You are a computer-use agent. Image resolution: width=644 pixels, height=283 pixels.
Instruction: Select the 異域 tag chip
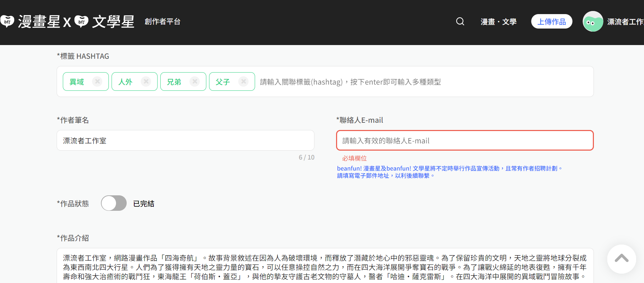click(x=77, y=82)
